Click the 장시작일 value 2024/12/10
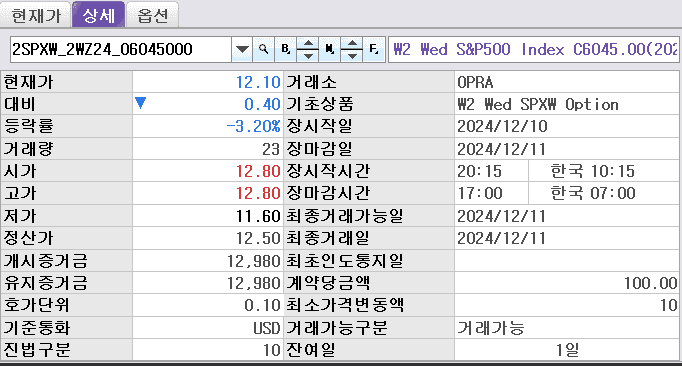Viewport: 682px width, 366px height. (x=502, y=126)
